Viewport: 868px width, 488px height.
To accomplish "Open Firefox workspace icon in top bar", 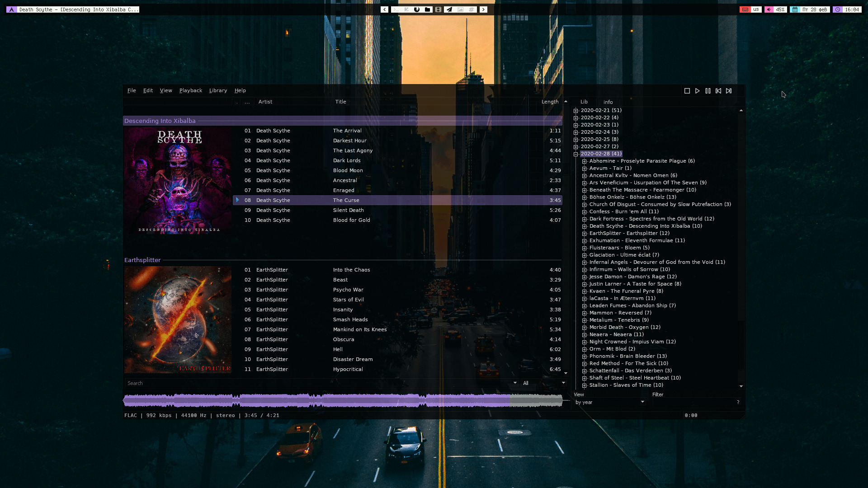I will pos(417,9).
